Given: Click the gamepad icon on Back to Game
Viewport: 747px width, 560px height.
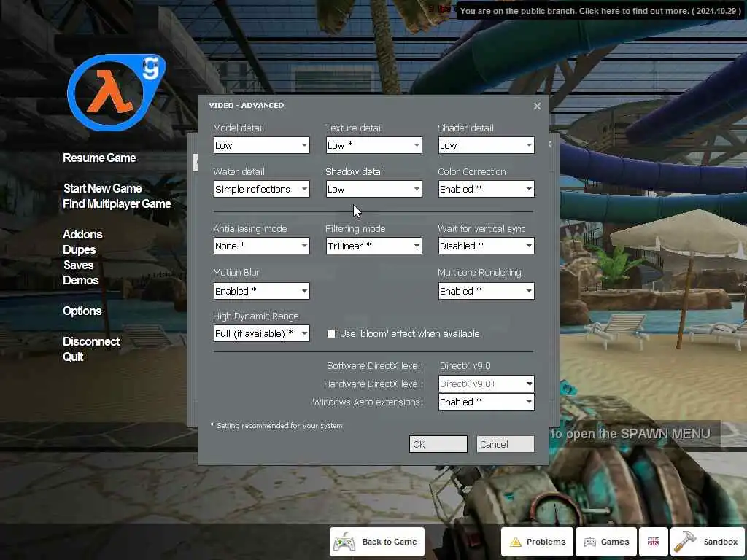Looking at the screenshot, I should click(x=344, y=542).
